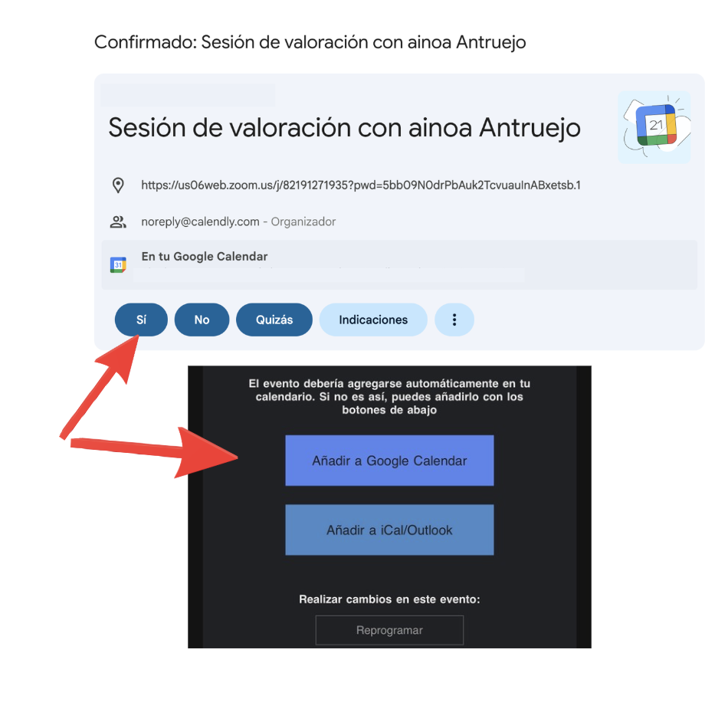Accept the invitation with the Sí button
This screenshot has width=728, height=705.
pyautogui.click(x=141, y=320)
